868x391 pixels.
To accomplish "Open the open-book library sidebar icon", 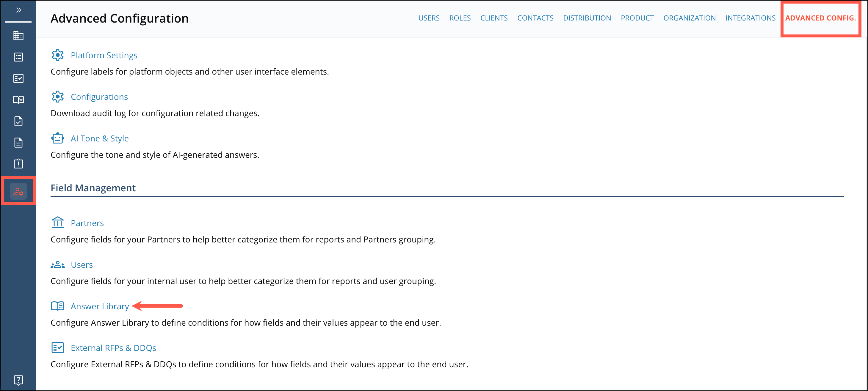I will click(18, 100).
